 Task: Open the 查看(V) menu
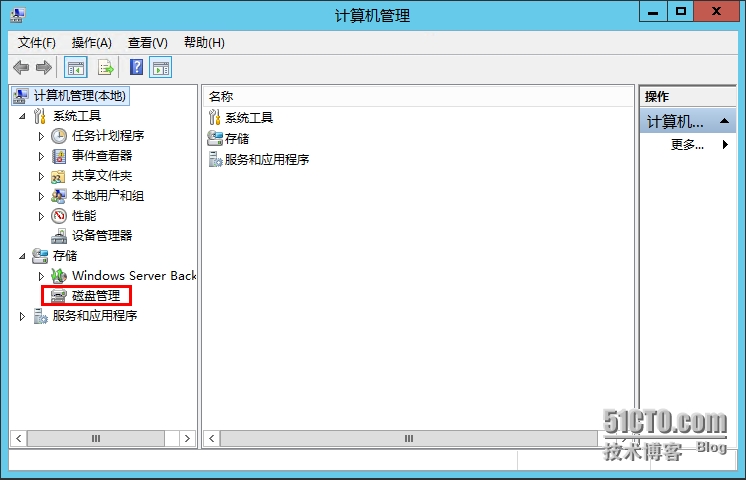tap(147, 43)
